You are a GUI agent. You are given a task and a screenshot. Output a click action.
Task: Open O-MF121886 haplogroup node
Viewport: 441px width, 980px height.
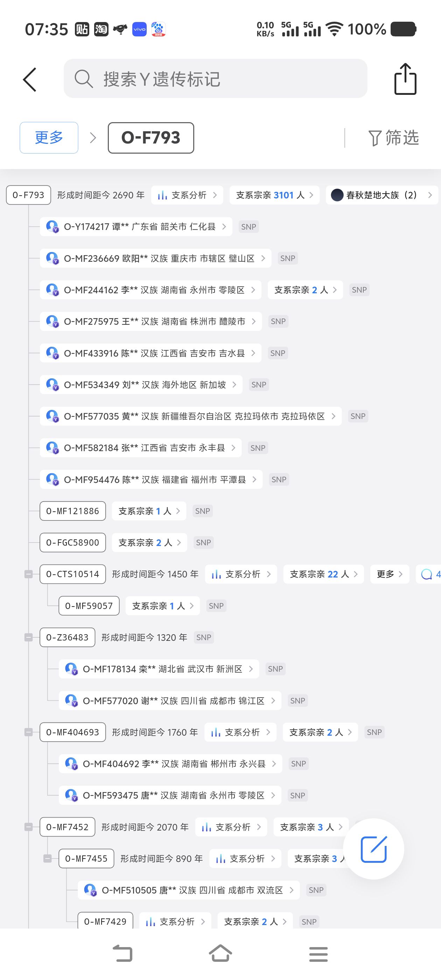[73, 511]
